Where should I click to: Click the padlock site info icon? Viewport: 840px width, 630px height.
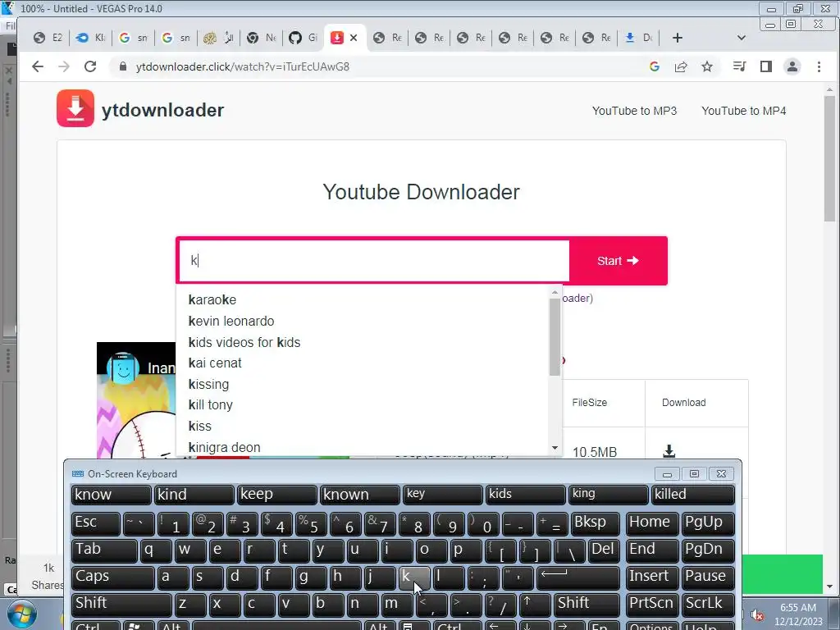point(123,66)
